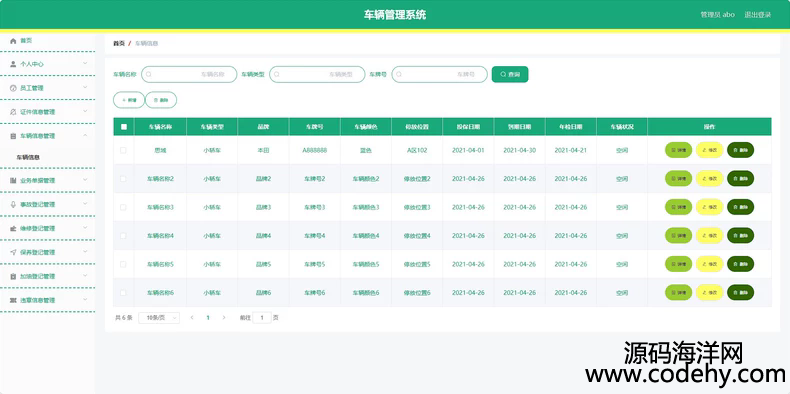Click the 加油登记管理 clipboard icon
This screenshot has height=394, width=790.
(x=14, y=276)
